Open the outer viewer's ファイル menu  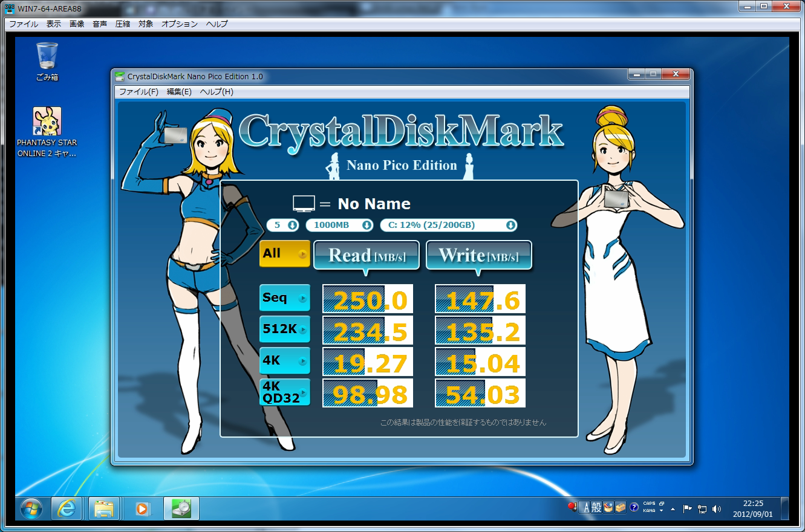(x=24, y=24)
